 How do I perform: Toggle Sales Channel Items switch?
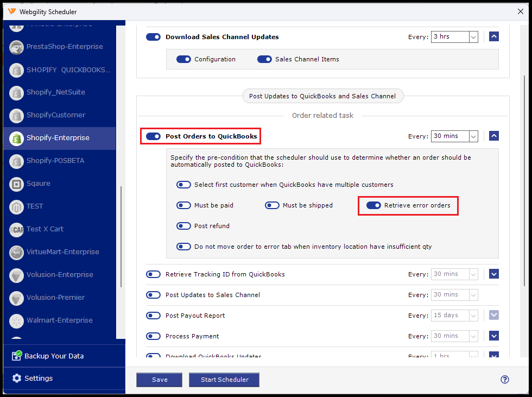coord(264,59)
